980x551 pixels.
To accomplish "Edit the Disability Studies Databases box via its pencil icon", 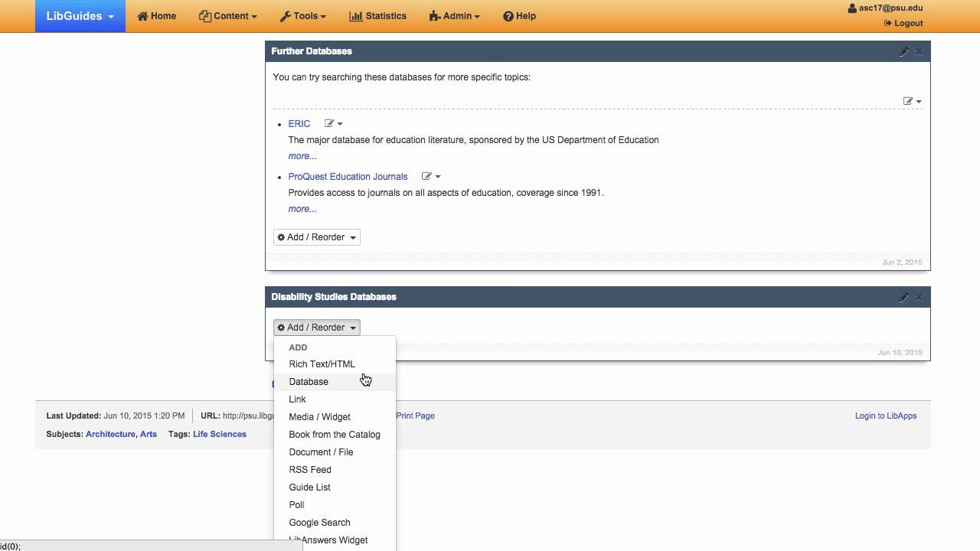I will (x=903, y=297).
